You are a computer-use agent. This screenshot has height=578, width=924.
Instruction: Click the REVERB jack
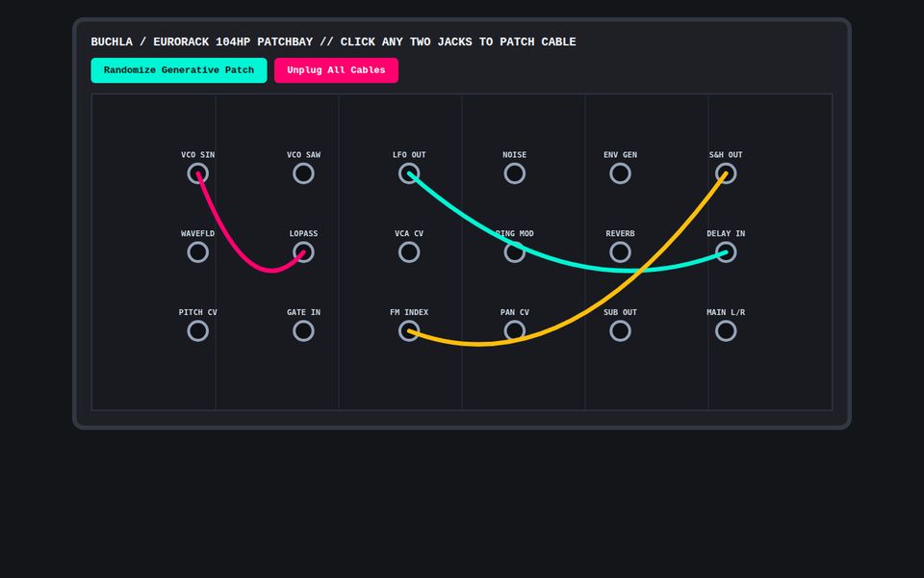coord(620,252)
